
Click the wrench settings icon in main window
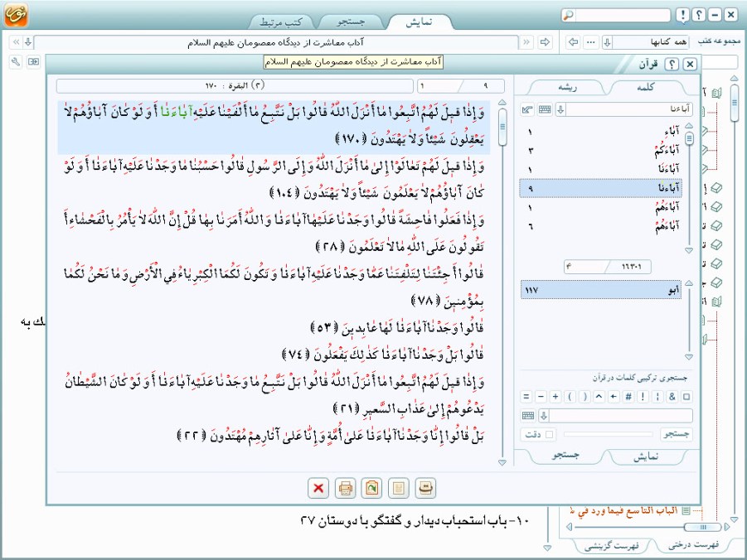[16, 62]
